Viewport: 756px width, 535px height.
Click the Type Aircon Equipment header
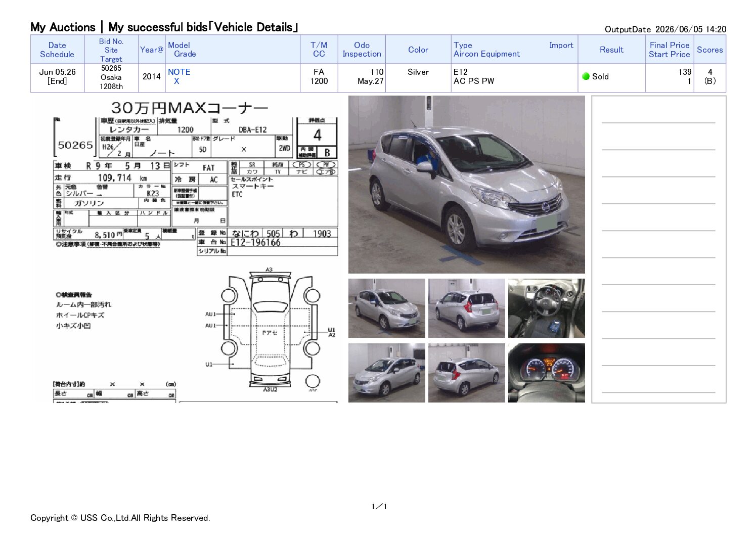486,50
